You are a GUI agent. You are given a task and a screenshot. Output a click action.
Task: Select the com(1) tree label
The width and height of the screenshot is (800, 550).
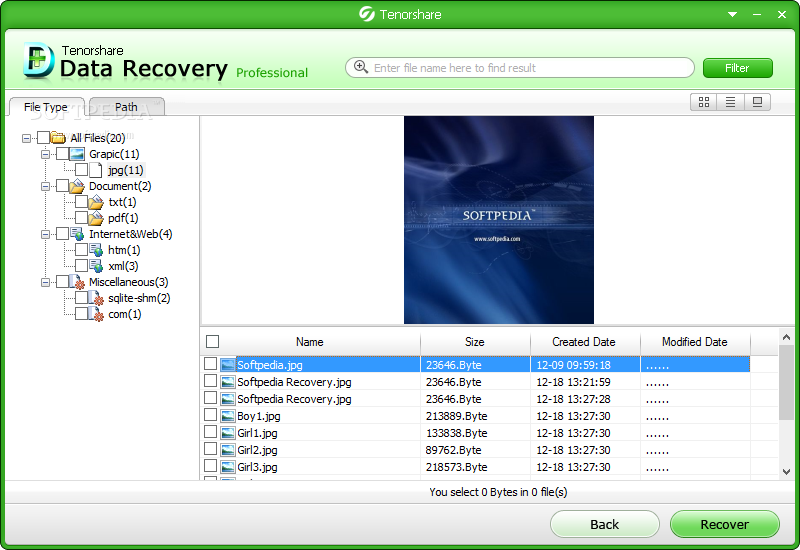point(124,314)
